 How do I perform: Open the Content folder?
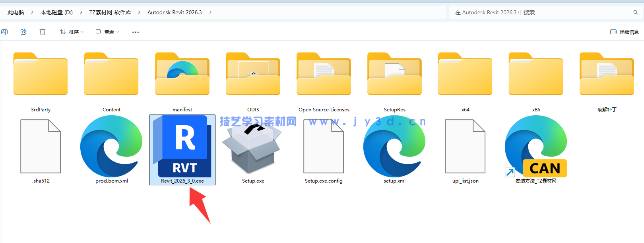pos(111,74)
